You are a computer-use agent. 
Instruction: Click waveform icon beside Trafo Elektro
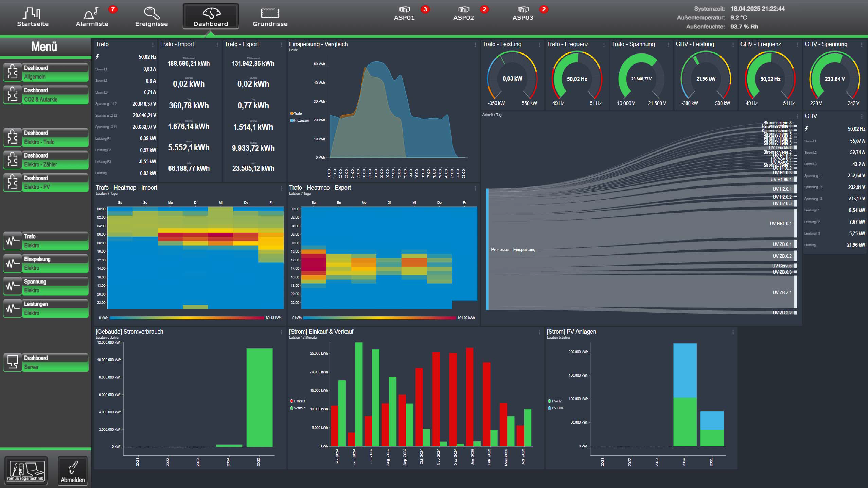coord(13,241)
